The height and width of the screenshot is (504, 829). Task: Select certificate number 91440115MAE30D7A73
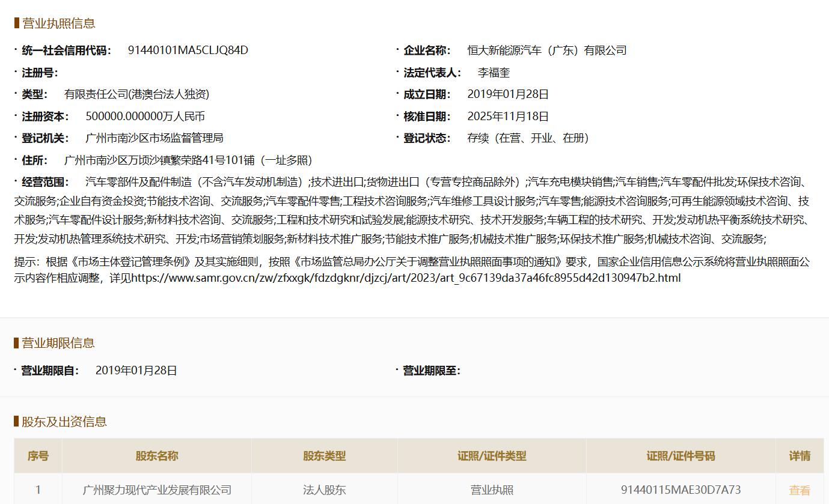coord(681,490)
